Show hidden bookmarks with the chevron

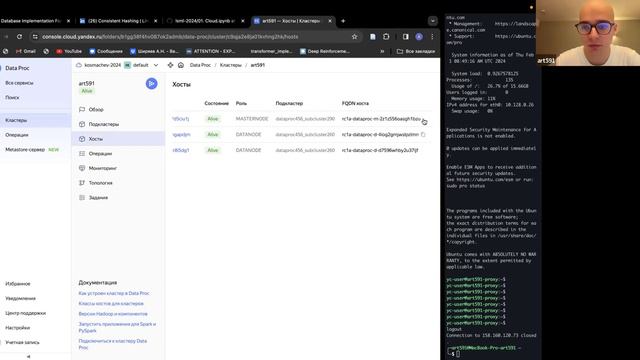point(382,51)
